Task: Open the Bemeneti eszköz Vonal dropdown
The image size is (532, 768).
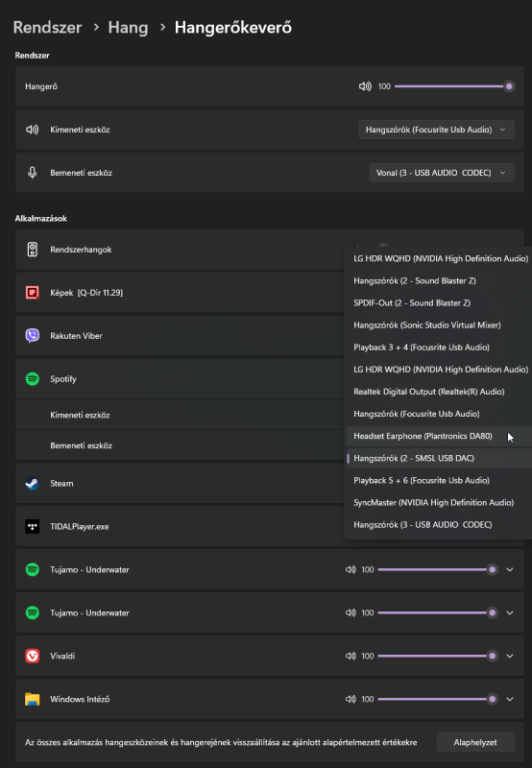Action: tap(442, 173)
